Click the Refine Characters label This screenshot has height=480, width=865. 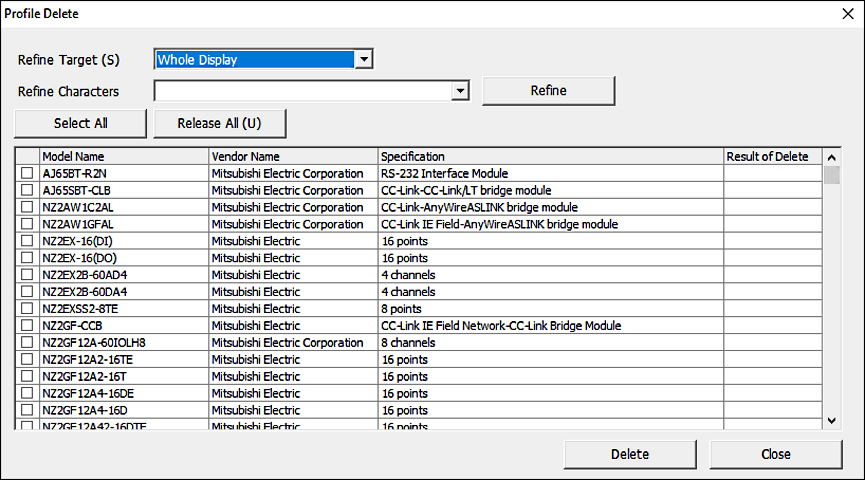click(68, 92)
